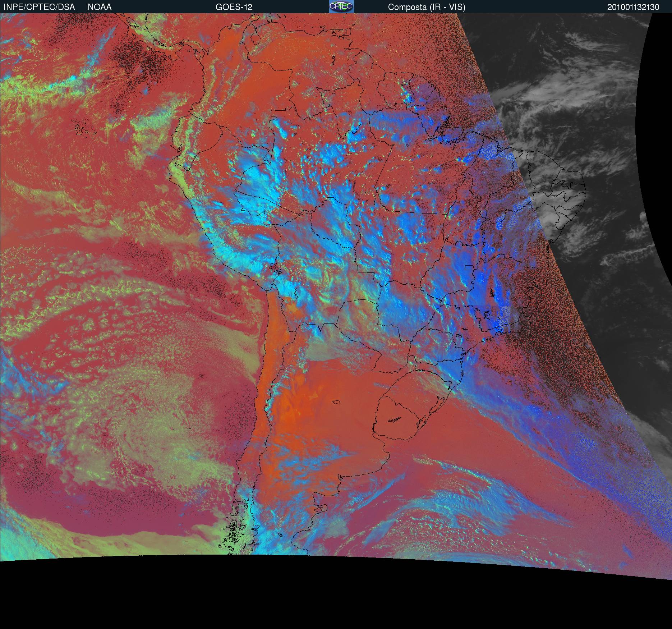The height and width of the screenshot is (629, 672).
Task: Click the INPE/CPTEC/DSA header text
Action: (39, 7)
